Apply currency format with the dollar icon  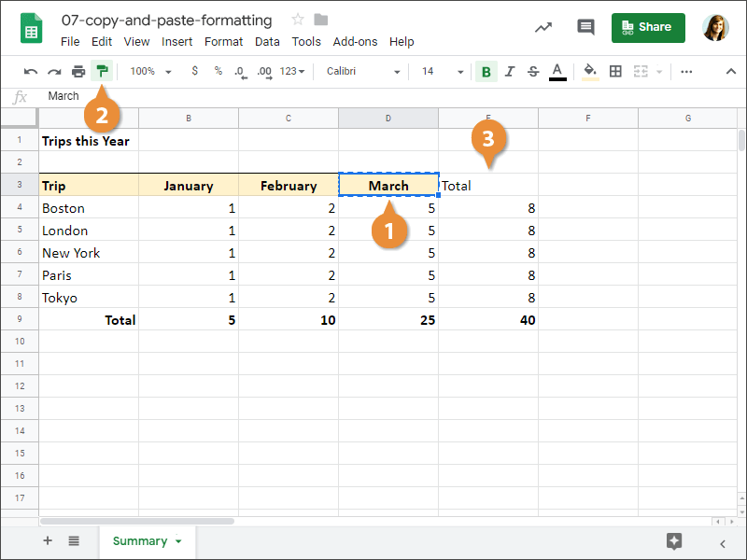196,71
